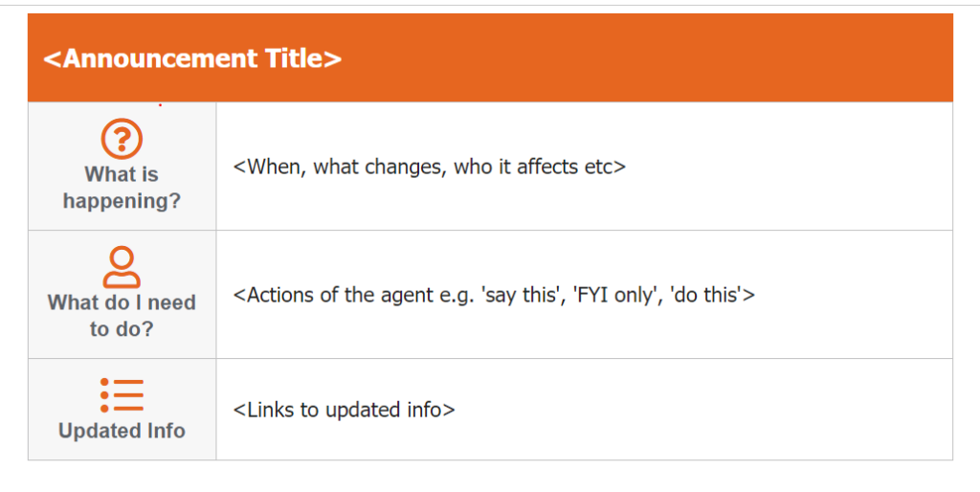Click the orange question mark icon
This screenshot has width=980, height=492.
tap(122, 138)
